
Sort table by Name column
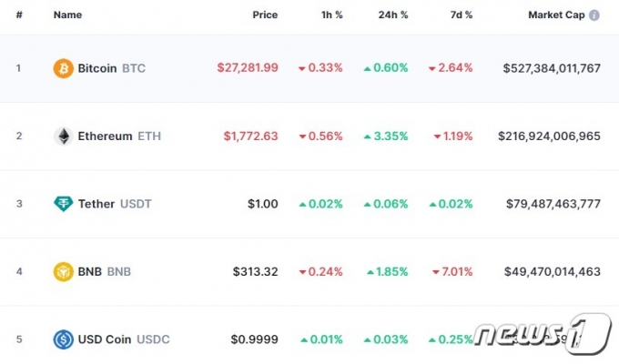click(x=68, y=15)
